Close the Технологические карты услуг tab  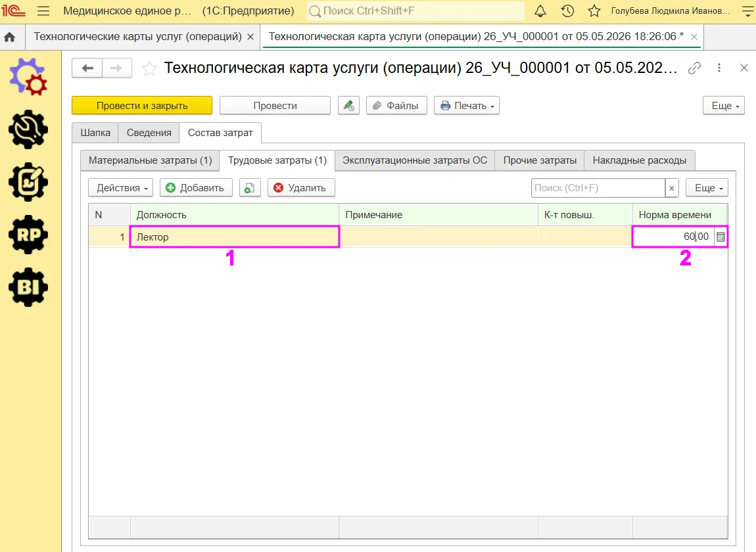point(250,37)
